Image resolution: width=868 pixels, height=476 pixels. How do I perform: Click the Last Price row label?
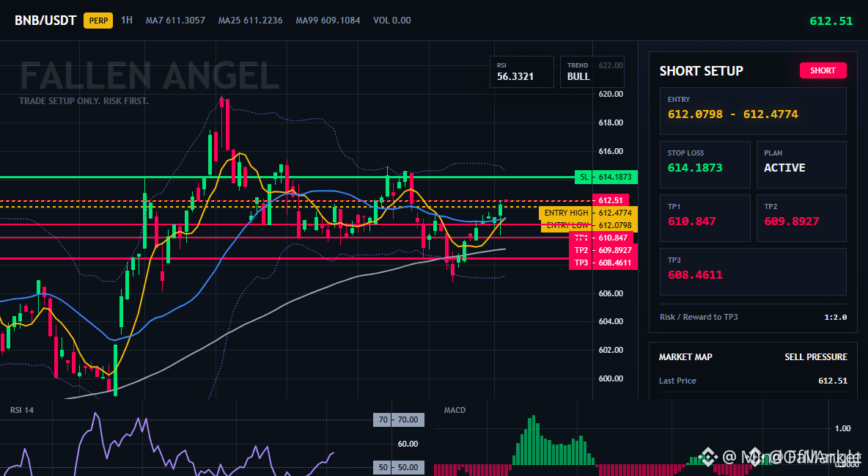coord(677,381)
